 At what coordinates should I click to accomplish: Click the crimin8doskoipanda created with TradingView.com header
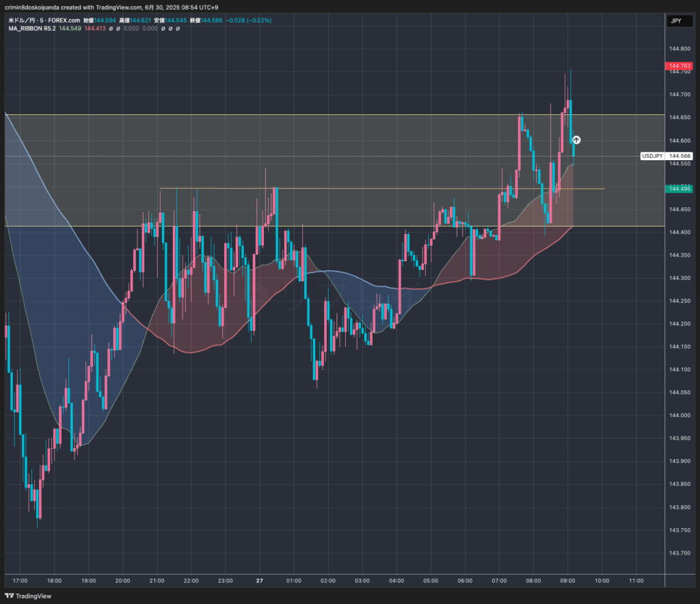tap(111, 7)
